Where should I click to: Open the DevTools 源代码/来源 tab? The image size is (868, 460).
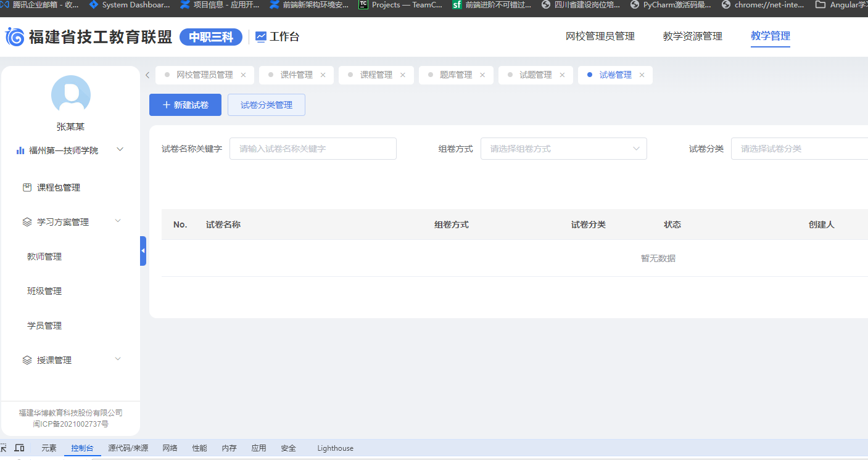tap(128, 448)
